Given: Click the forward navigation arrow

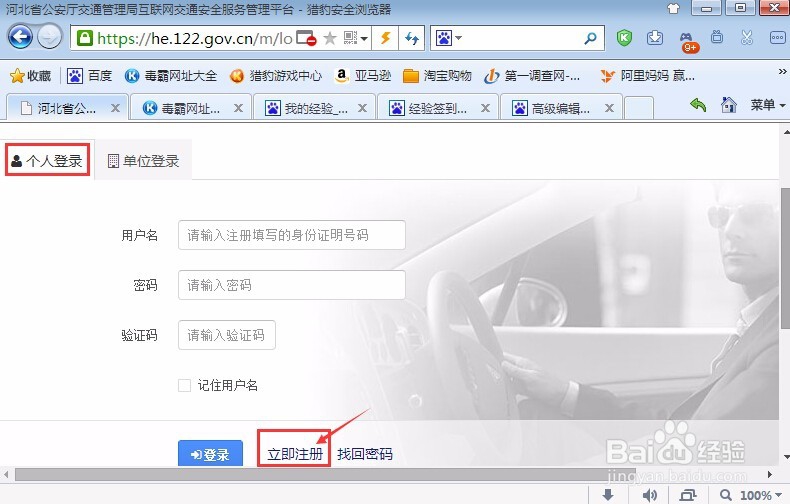Looking at the screenshot, I should [49, 37].
